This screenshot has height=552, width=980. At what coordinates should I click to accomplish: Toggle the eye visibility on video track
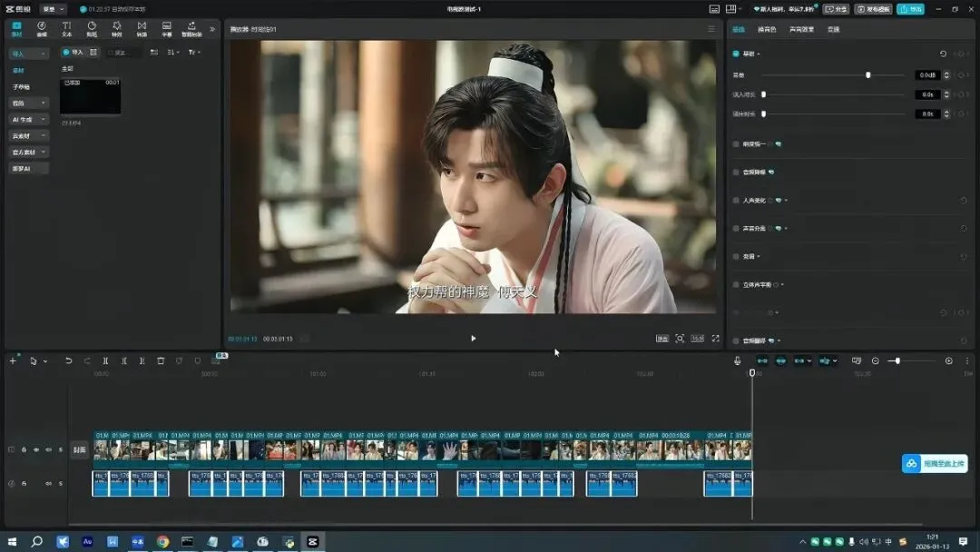point(36,449)
